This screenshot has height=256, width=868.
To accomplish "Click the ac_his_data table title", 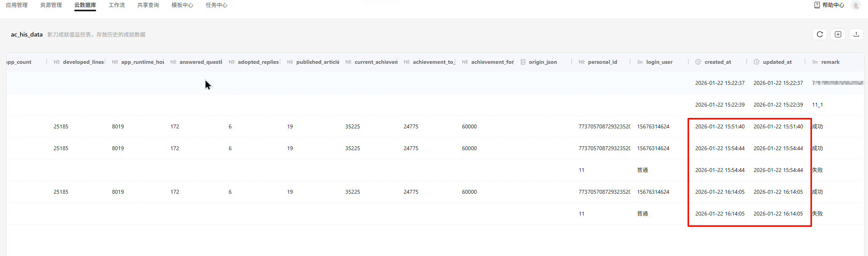I will (x=26, y=34).
